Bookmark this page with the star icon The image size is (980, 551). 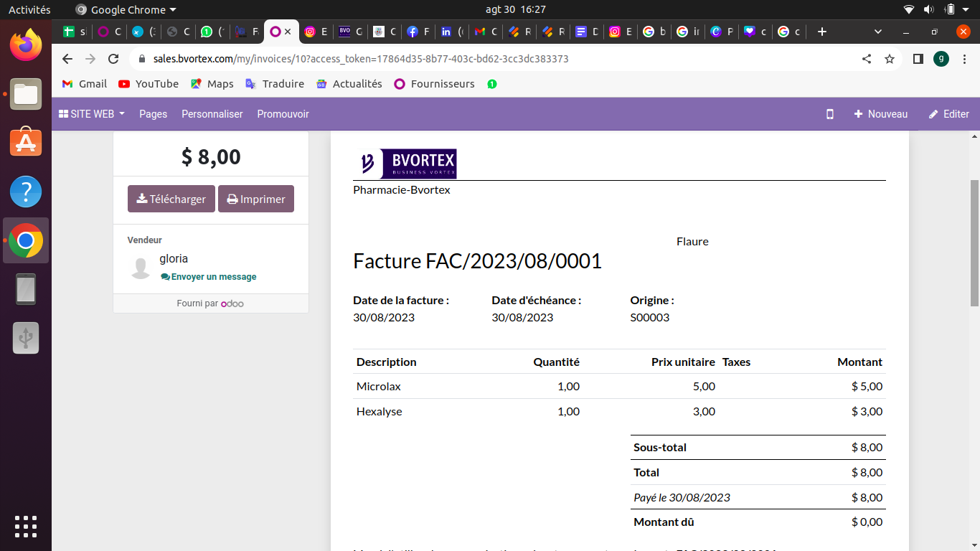tap(890, 59)
